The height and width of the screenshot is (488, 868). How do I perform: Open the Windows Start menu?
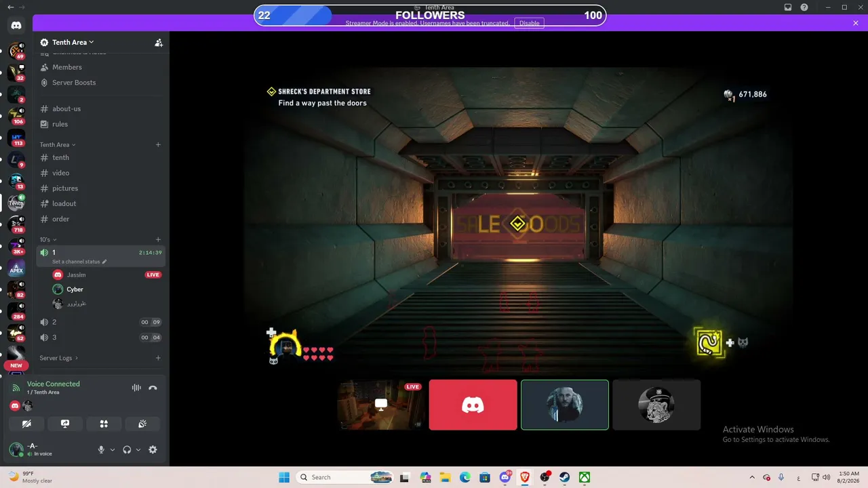tap(284, 477)
